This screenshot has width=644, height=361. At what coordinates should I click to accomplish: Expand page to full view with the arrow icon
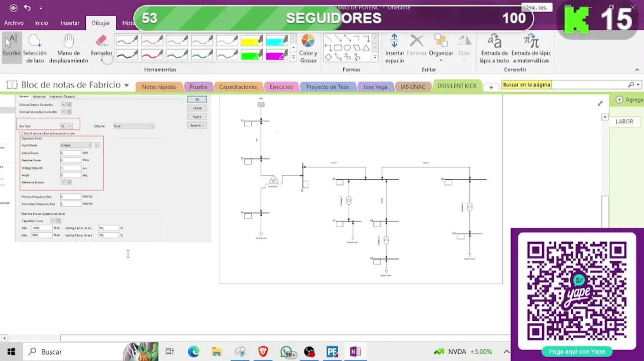(600, 103)
